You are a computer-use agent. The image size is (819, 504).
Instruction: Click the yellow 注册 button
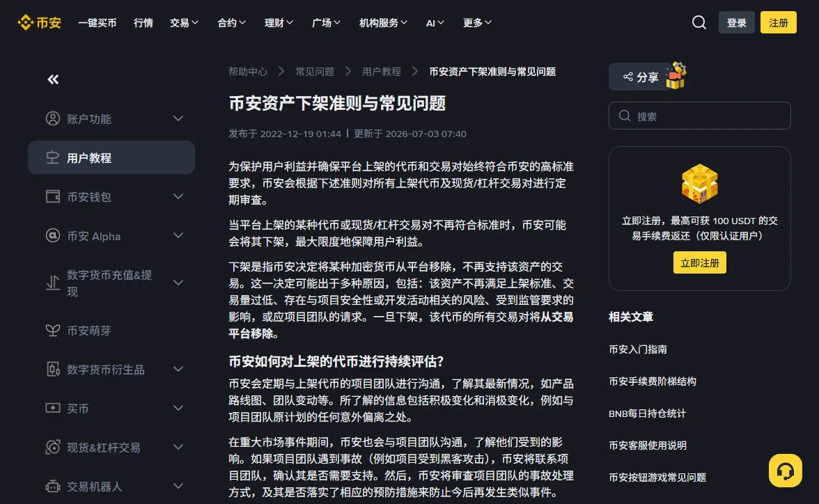point(779,22)
